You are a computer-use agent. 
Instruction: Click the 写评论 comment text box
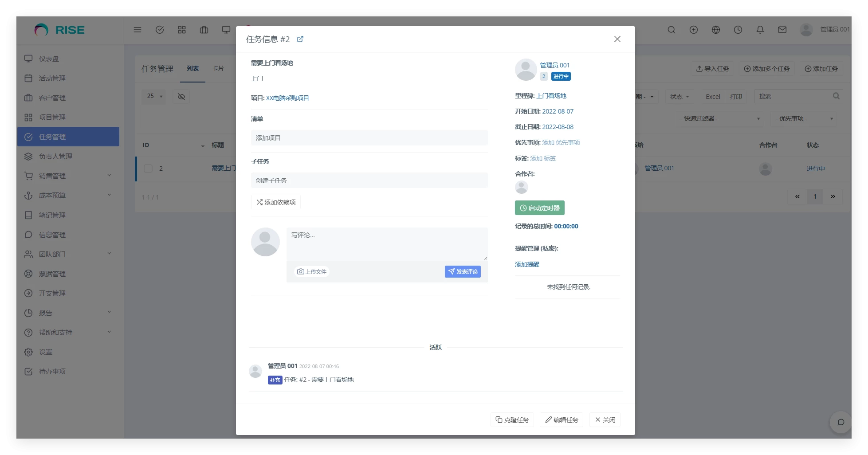point(387,244)
